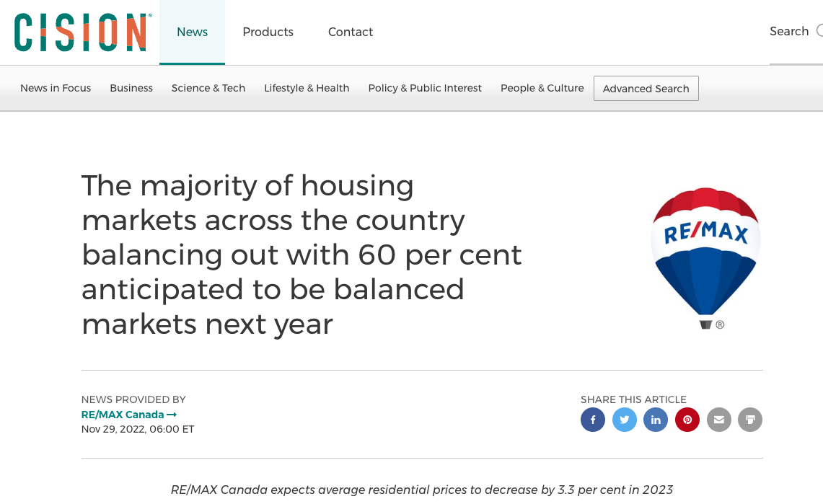Go to the Contact page
823x504 pixels.
351,32
